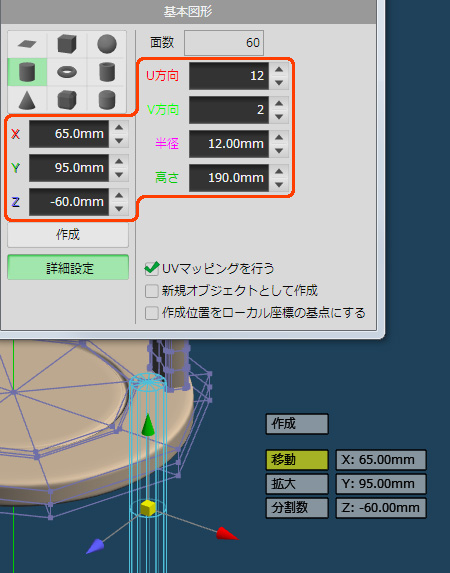Increase the 半径 radius with up arrow
This screenshot has height=573, width=450.
279,137
